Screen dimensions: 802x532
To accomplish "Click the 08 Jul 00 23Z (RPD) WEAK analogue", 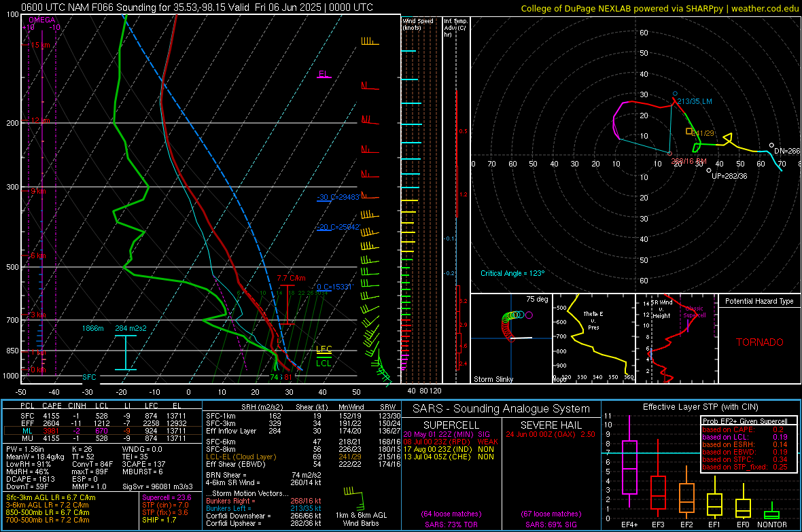I will click(451, 442).
